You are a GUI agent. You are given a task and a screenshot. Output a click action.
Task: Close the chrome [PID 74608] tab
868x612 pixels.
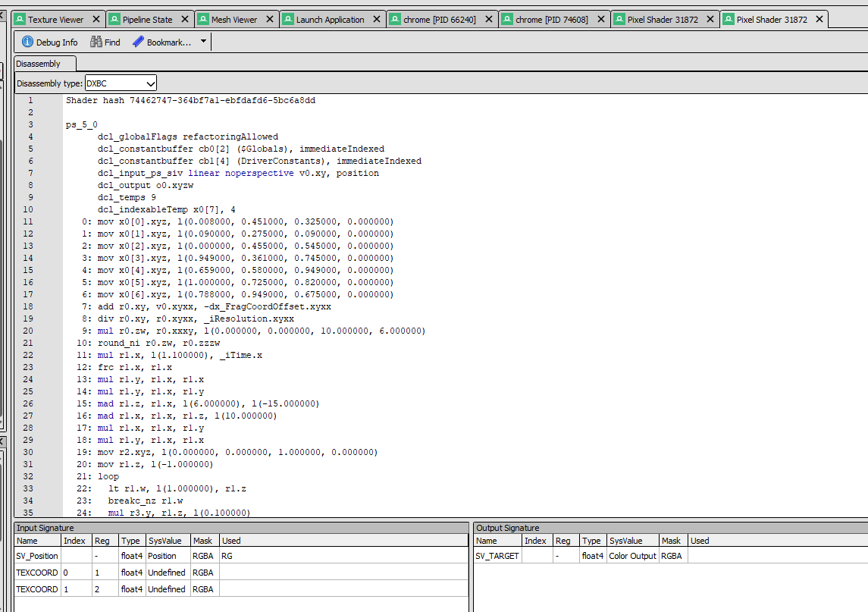click(x=601, y=20)
